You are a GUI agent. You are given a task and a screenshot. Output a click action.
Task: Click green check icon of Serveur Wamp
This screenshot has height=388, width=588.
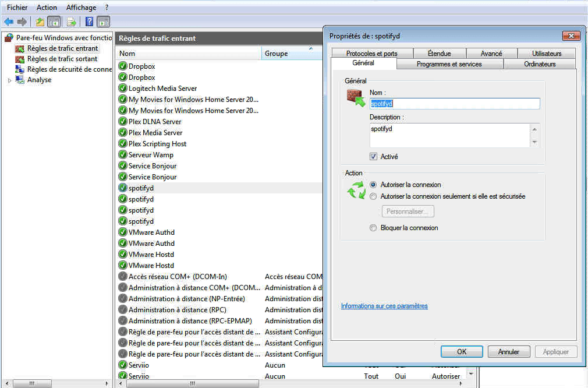coord(123,154)
